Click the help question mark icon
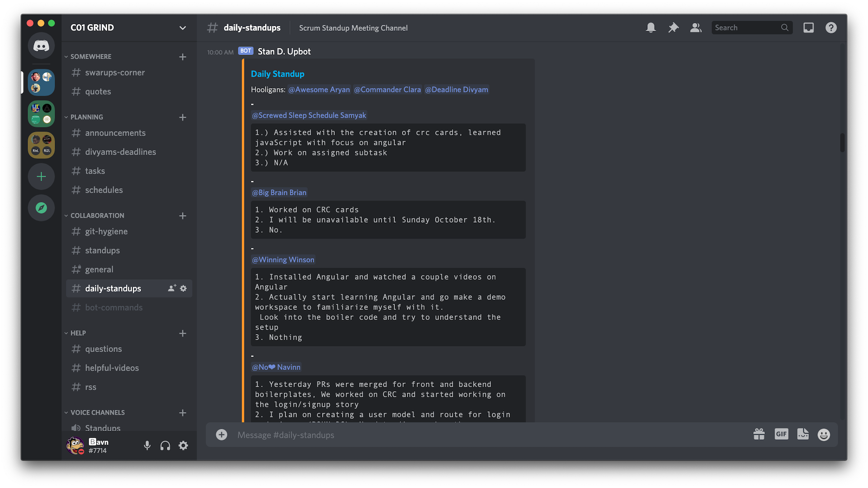This screenshot has height=488, width=868. (831, 28)
